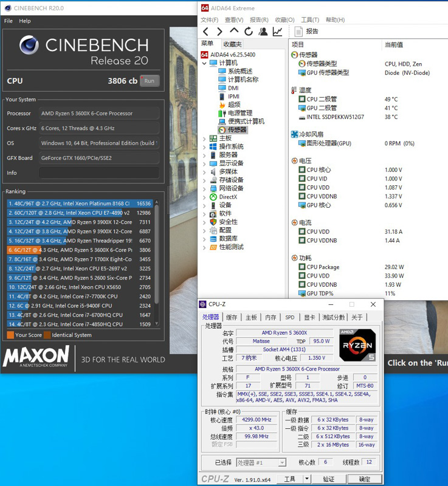This screenshot has height=486, width=448.
Task: Expand the 操作系统 tree node
Action: [204, 147]
